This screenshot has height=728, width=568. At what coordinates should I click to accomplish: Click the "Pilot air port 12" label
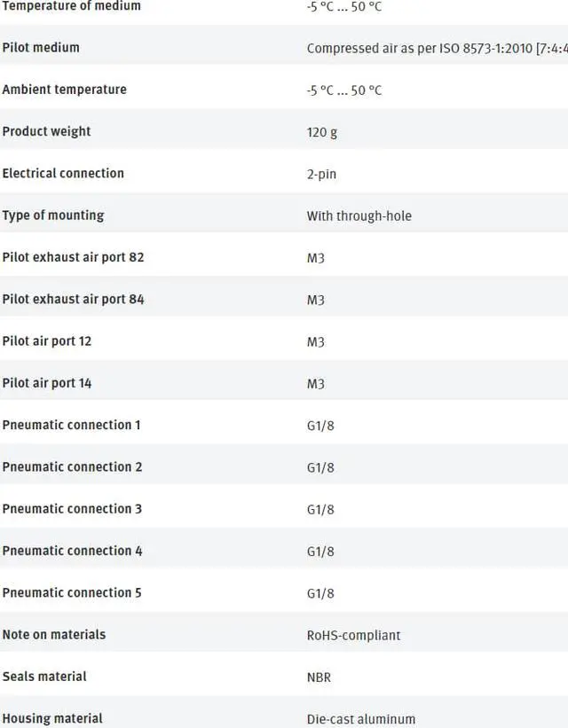coord(47,341)
